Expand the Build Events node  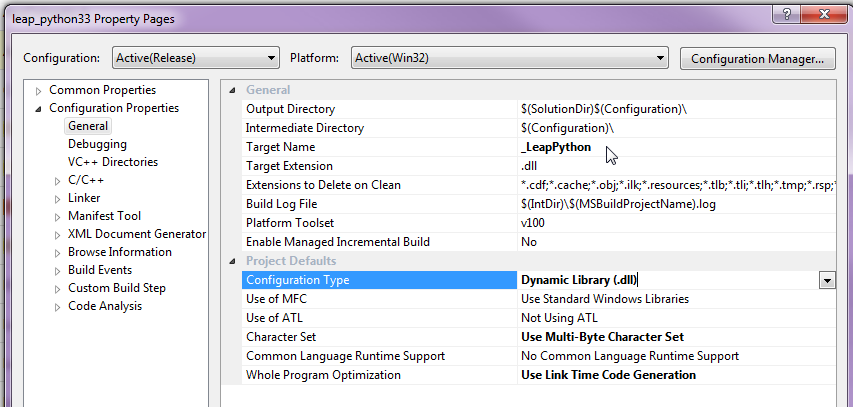click(x=58, y=271)
